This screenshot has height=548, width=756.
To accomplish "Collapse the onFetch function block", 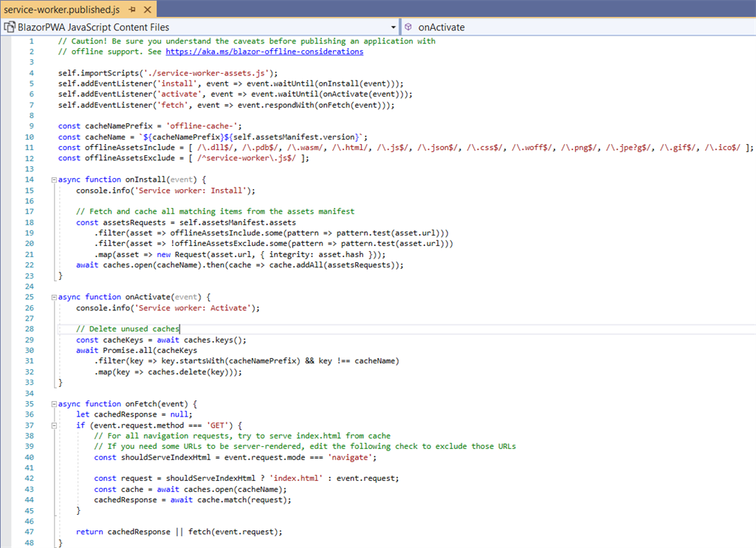I will coord(52,404).
